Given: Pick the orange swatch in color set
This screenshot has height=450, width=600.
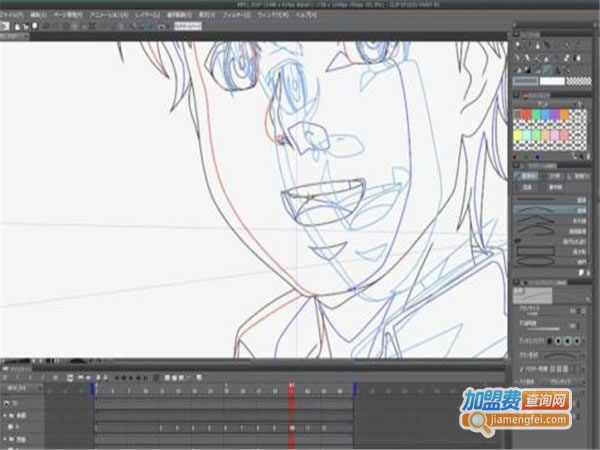Looking at the screenshot, I should point(564,114).
